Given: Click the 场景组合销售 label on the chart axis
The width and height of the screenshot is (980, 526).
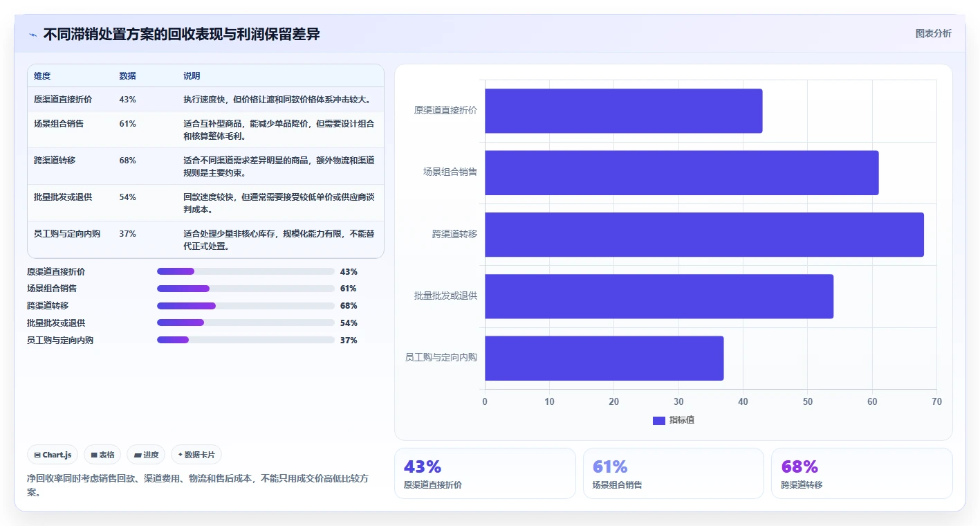Looking at the screenshot, I should [x=450, y=172].
